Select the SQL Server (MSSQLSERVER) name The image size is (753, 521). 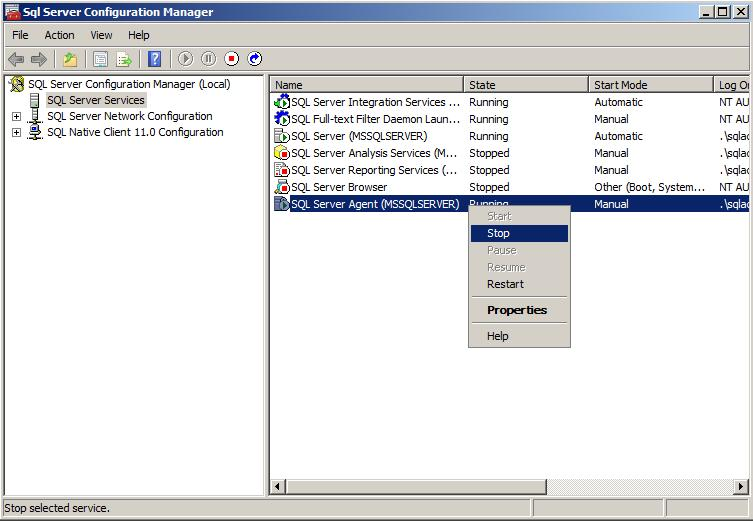click(x=359, y=136)
